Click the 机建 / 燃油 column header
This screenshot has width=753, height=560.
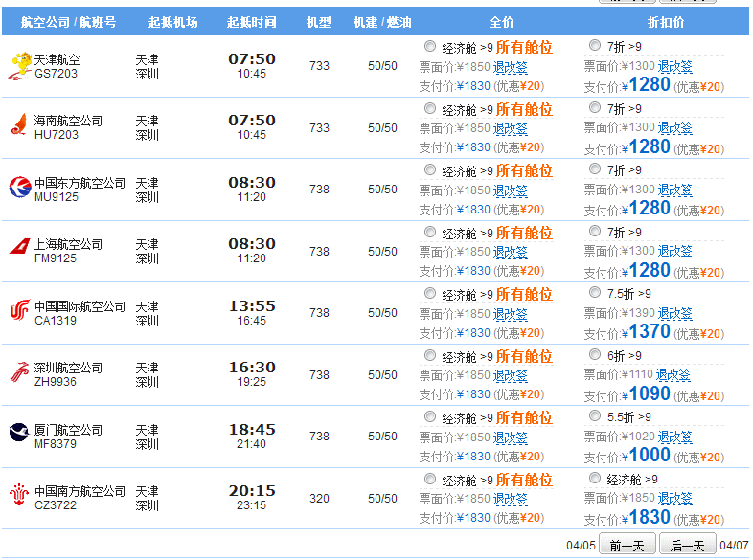[x=382, y=22]
